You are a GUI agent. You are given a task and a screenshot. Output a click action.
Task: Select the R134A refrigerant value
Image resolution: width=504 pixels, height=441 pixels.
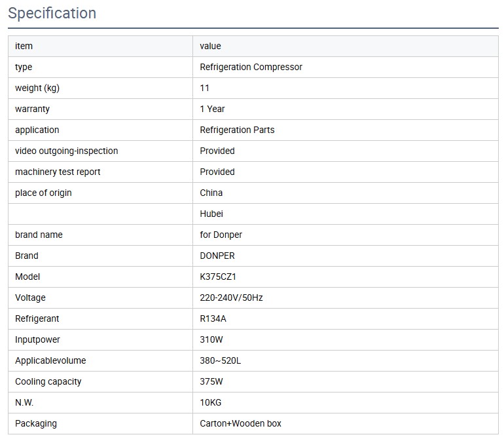pyautogui.click(x=213, y=318)
